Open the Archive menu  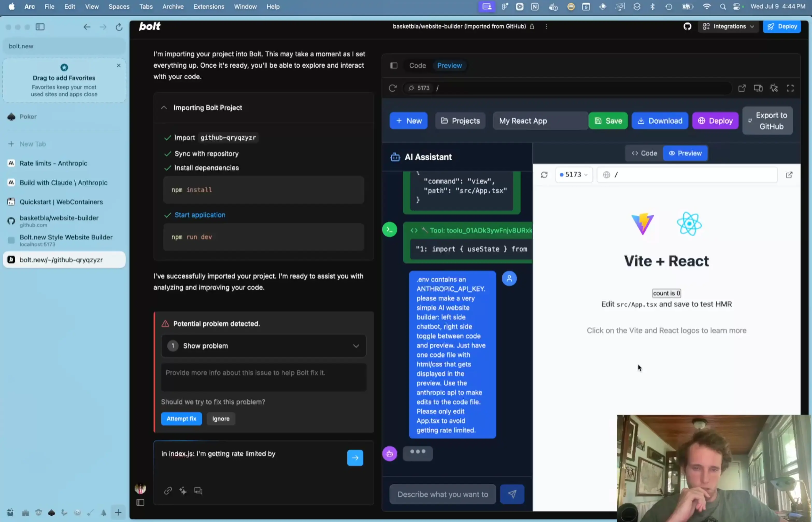173,6
